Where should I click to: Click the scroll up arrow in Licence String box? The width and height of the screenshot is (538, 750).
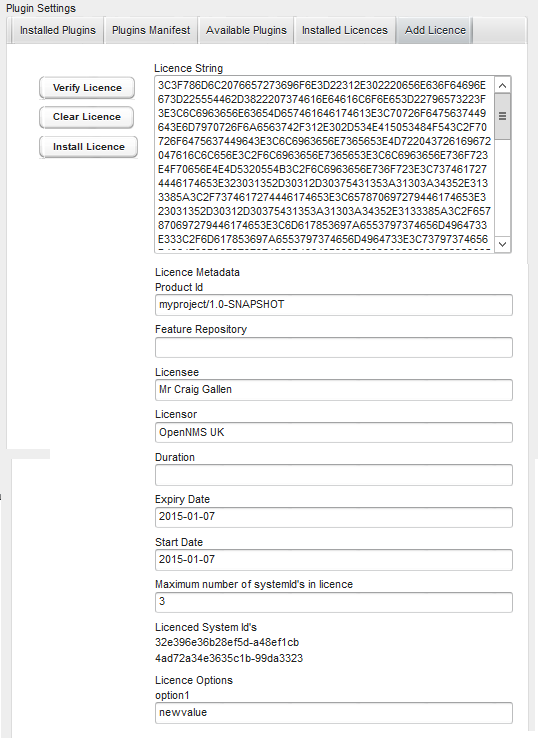tap(502, 85)
